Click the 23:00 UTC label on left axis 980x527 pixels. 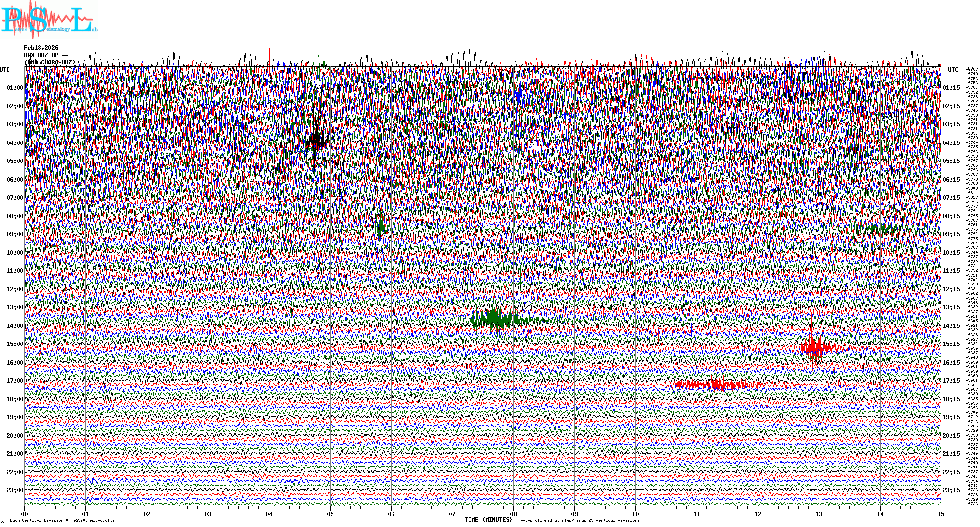pos(15,490)
